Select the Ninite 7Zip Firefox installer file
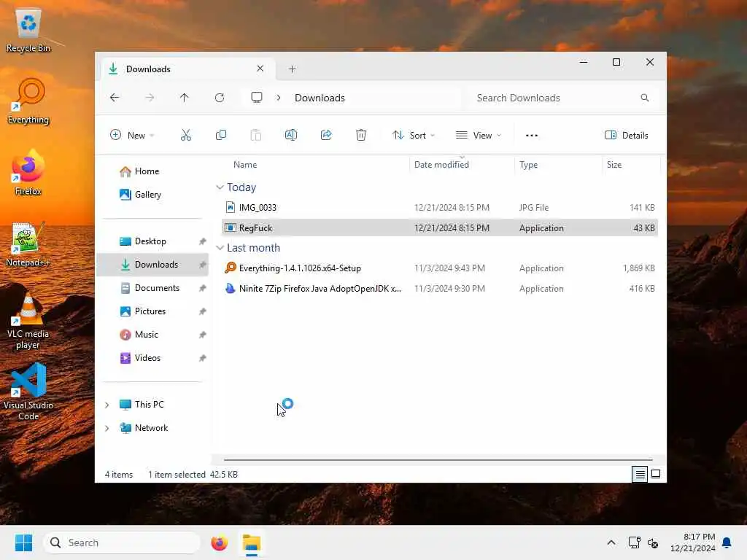 tap(440, 289)
